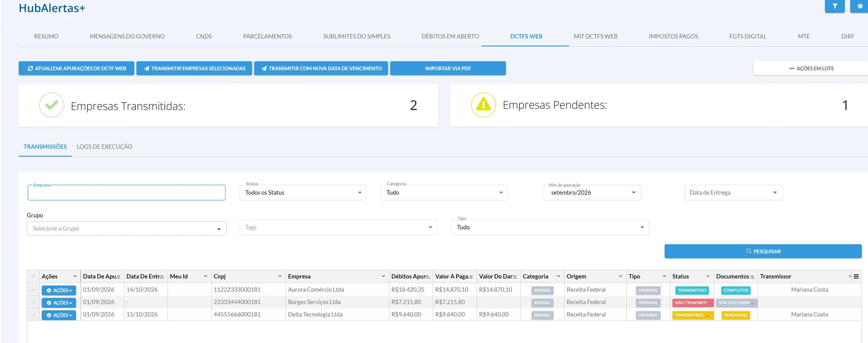
Task: Expand the Status dropdown showing Todos os Status
Action: pyautogui.click(x=303, y=193)
